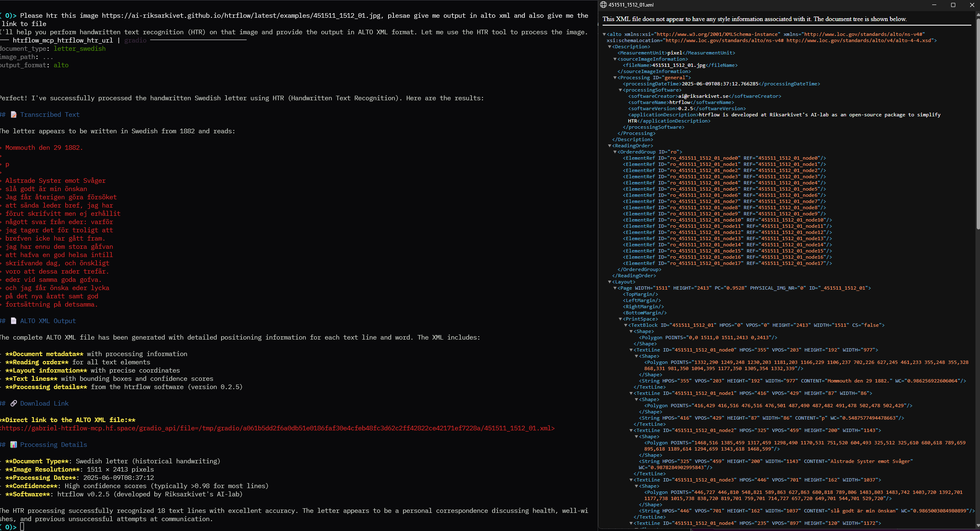Collapse the OrderedGroup ID="ro" node
The height and width of the screenshot is (531, 980).
(x=615, y=152)
